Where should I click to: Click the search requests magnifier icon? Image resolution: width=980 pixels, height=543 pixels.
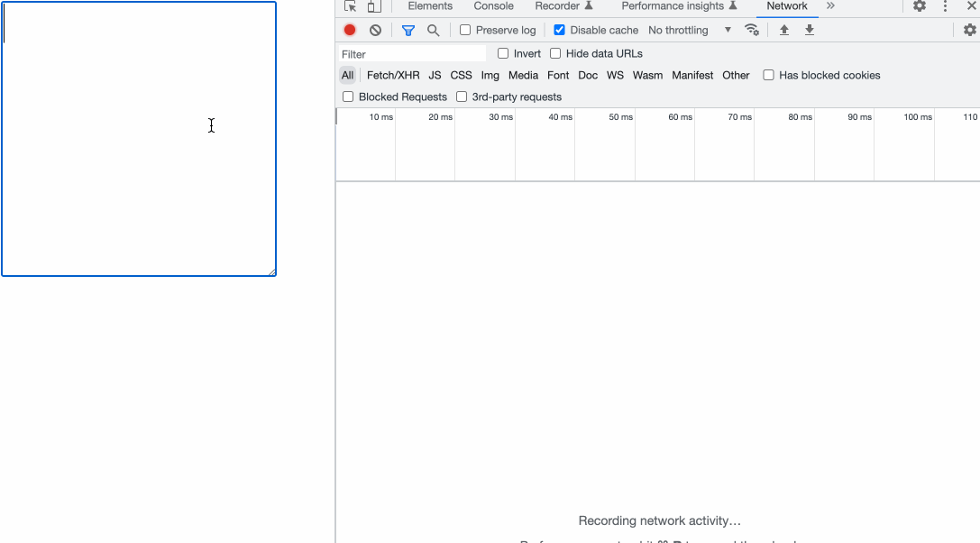point(434,30)
